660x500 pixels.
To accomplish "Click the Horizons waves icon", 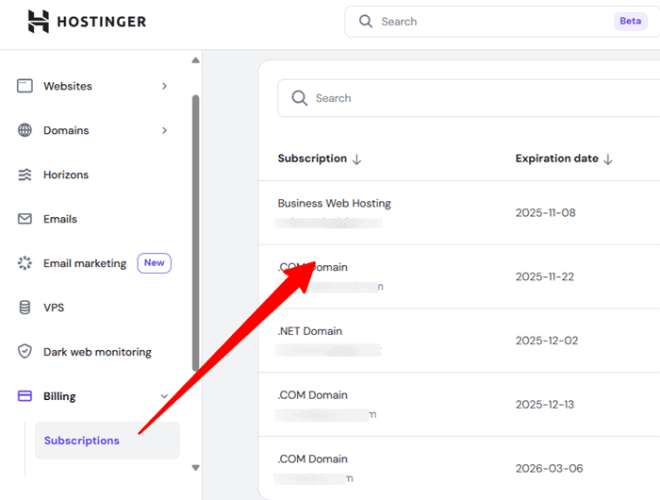I will pyautogui.click(x=25, y=175).
